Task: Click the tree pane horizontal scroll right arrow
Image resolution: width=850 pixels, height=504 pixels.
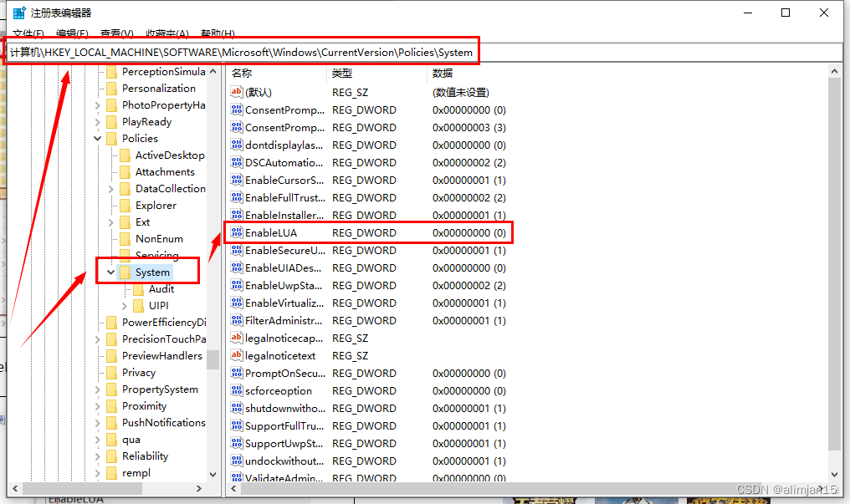Action: pos(199,488)
